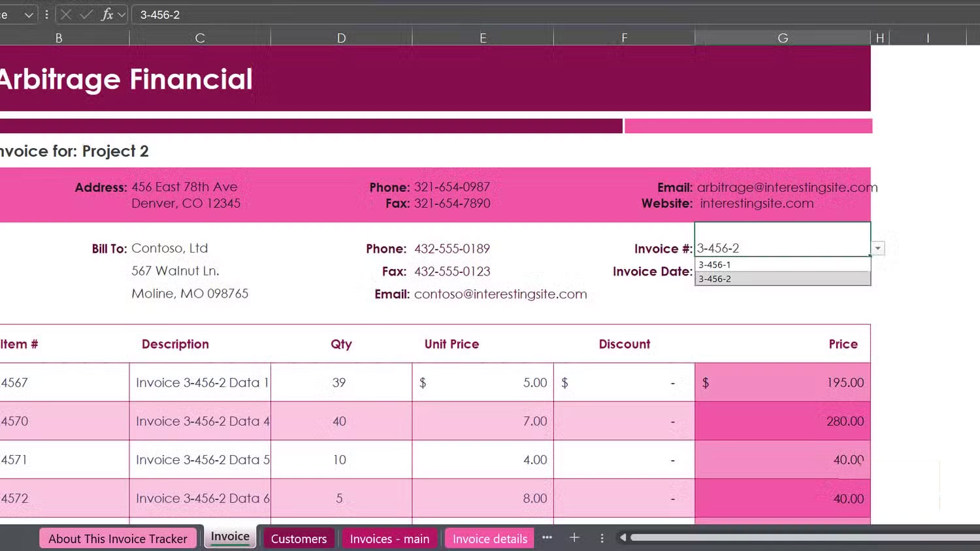Switch to the Invoice details tab
Screen dimensions: 980x551
pos(489,538)
